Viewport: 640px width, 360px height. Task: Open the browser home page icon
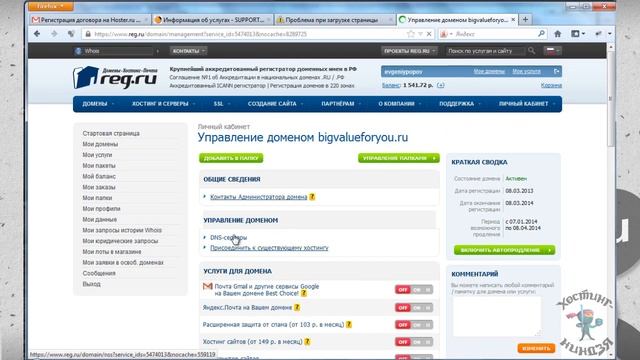[x=558, y=34]
